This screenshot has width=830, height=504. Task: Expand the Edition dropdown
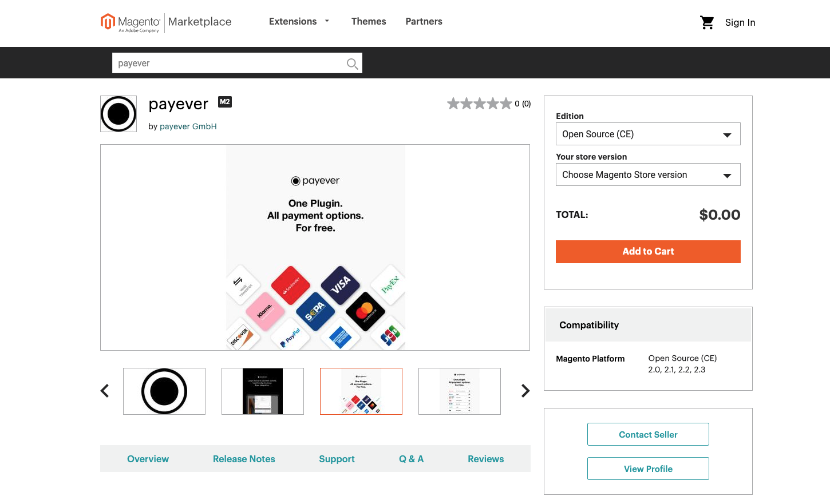(x=648, y=134)
